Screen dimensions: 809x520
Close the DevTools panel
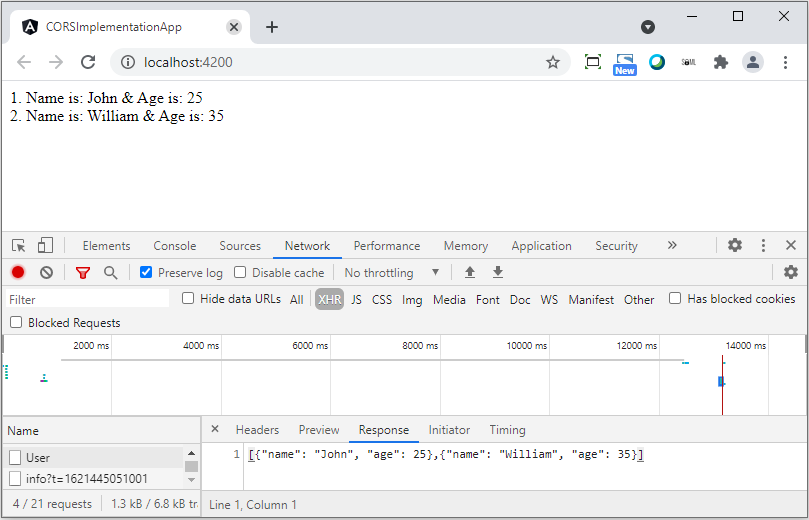791,245
